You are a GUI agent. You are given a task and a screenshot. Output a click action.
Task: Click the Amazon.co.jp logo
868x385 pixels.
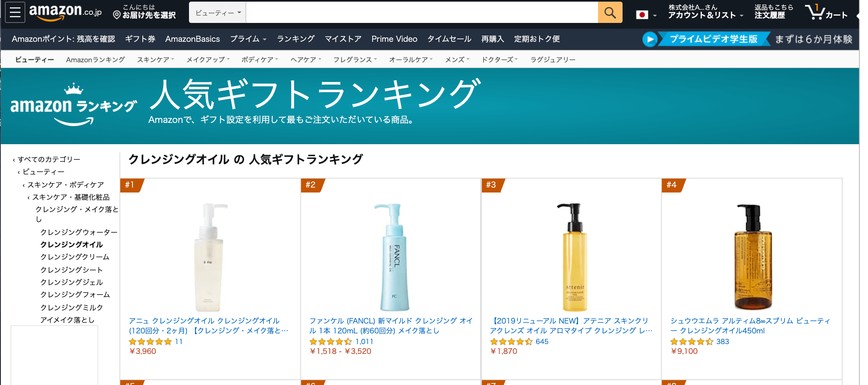pos(65,12)
